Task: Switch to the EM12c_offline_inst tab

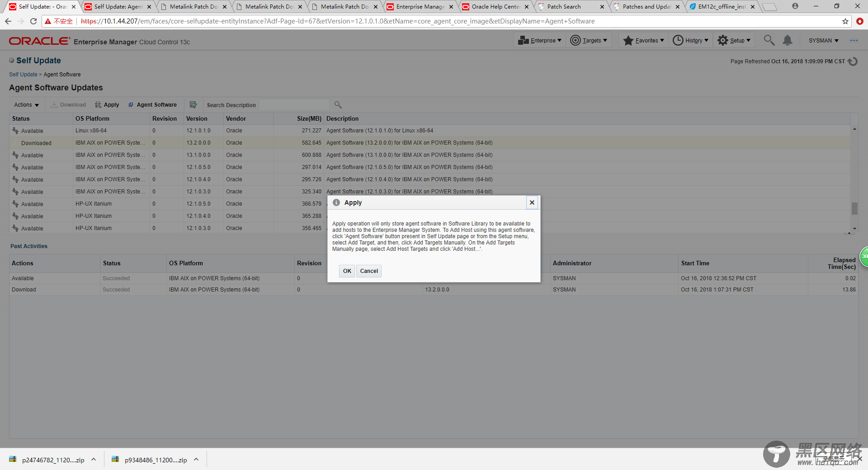Action: click(722, 7)
